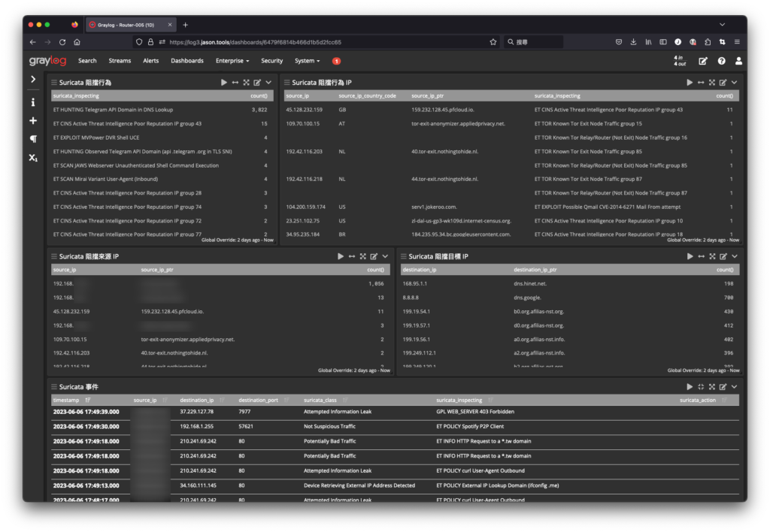The width and height of the screenshot is (770, 532).
Task: Open the Search menu item
Action: pyautogui.click(x=87, y=61)
